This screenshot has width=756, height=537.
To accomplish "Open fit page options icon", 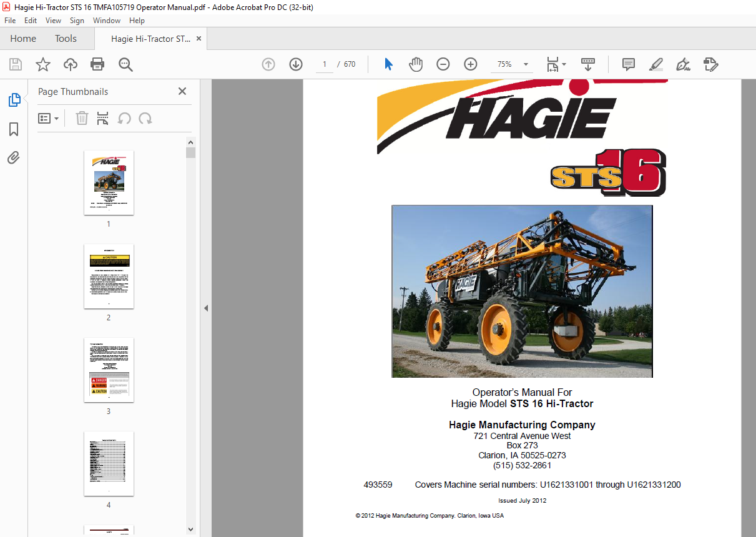I will click(x=556, y=64).
